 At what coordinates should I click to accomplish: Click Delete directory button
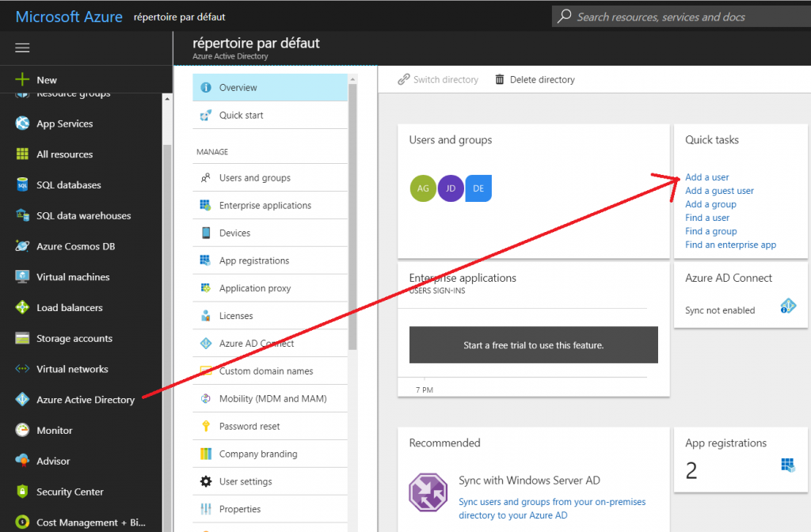pos(535,80)
